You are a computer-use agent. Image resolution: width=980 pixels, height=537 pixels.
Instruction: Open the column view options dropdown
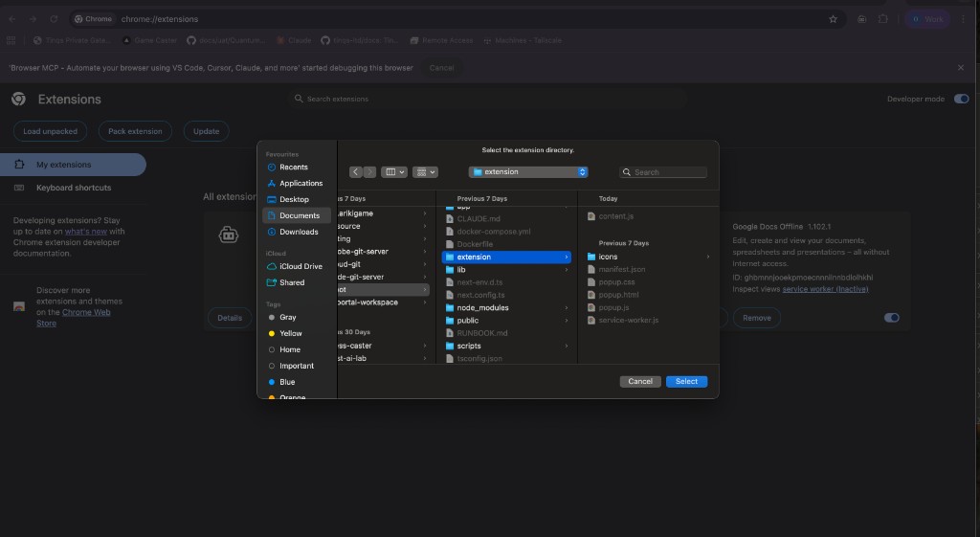tap(393, 172)
